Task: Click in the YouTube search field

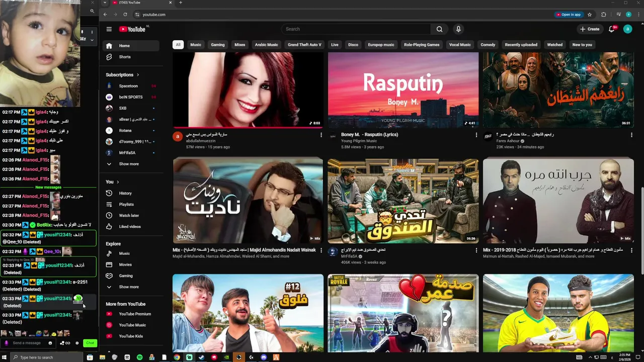Action: click(356, 29)
